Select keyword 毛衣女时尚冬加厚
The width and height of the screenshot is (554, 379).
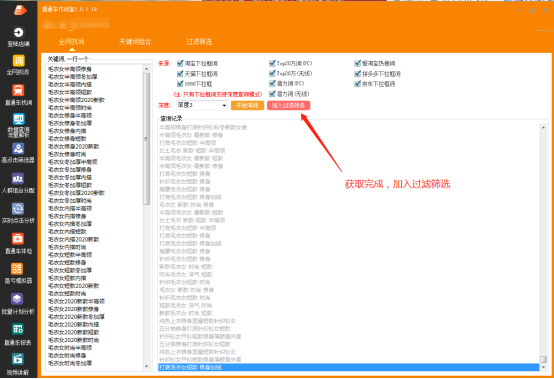70,363
